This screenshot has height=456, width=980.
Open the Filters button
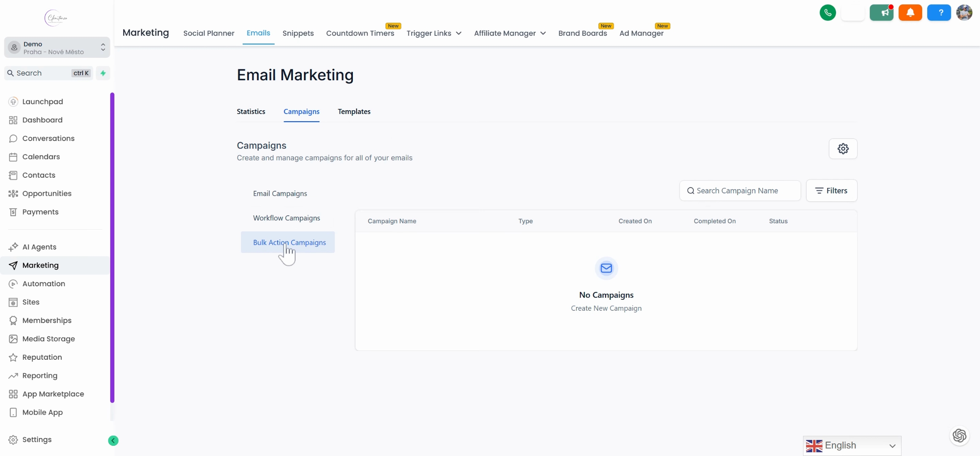[831, 190]
